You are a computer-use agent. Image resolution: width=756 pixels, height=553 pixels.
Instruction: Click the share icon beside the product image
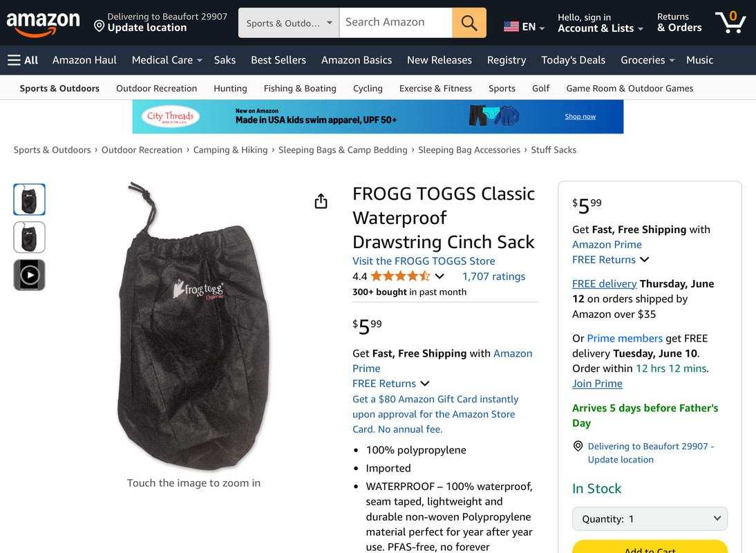[x=321, y=201]
